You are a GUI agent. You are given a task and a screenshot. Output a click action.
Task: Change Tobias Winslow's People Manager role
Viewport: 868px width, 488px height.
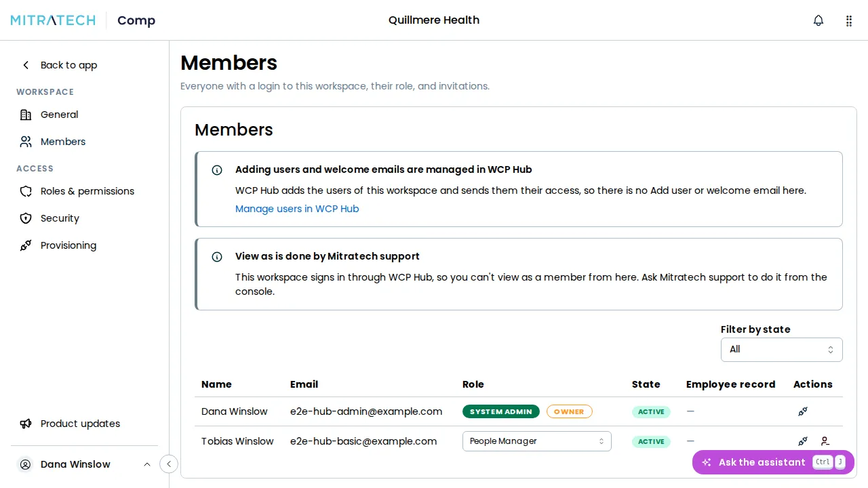pyautogui.click(x=537, y=441)
